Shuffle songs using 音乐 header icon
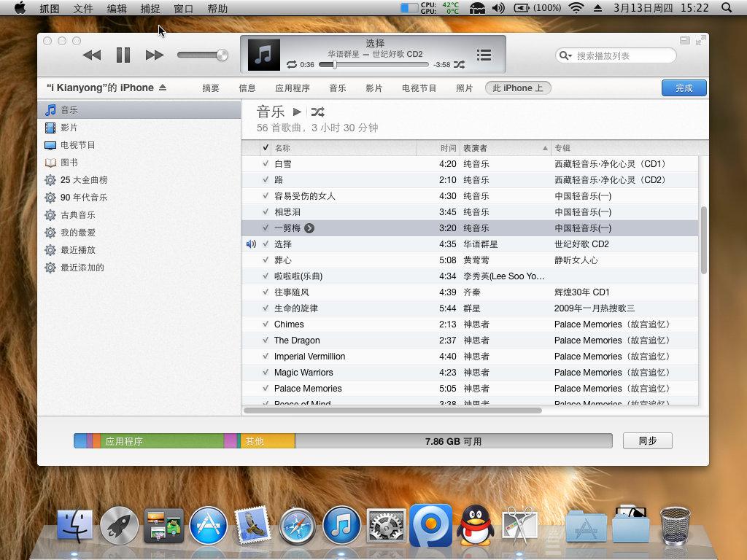Screen dimensions: 747x560 317,112
